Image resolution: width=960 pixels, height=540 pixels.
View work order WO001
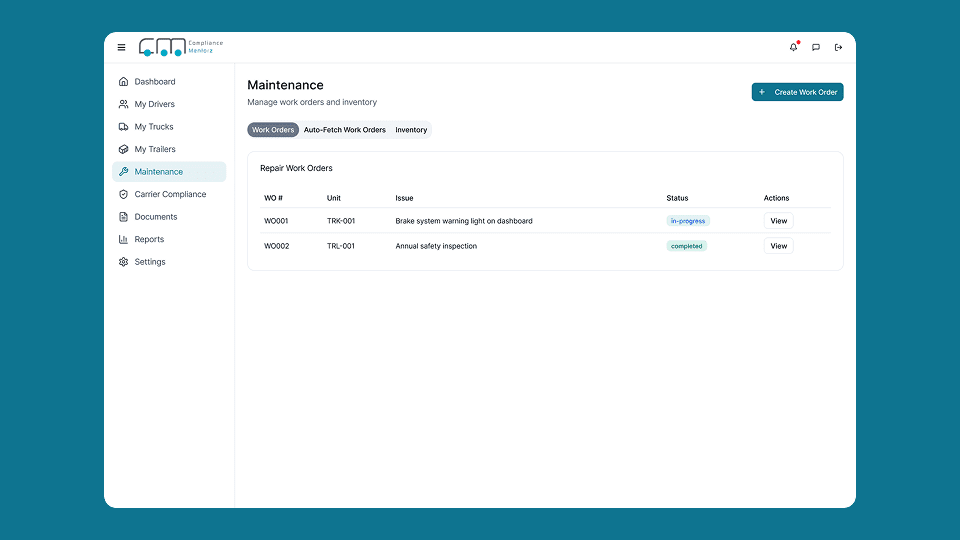[x=778, y=221]
